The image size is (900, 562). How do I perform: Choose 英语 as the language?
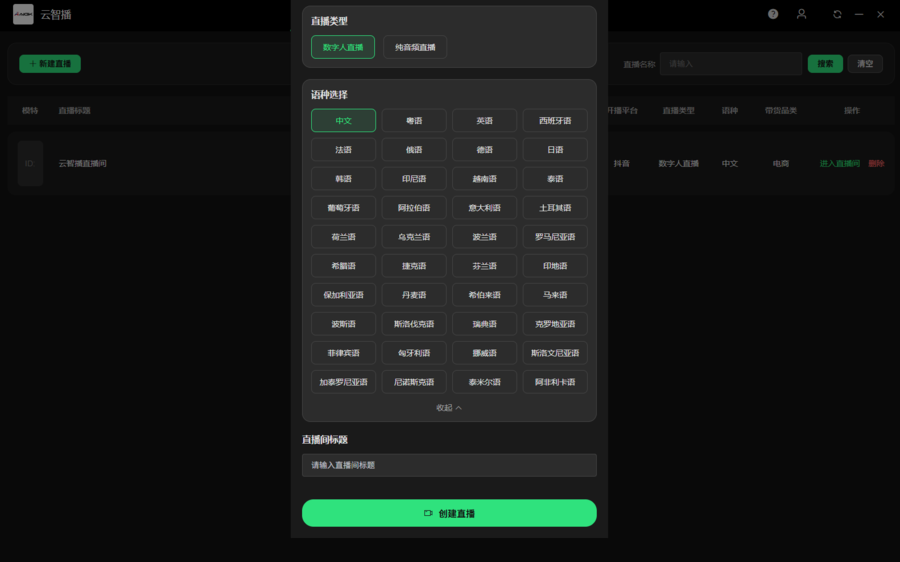[484, 121]
